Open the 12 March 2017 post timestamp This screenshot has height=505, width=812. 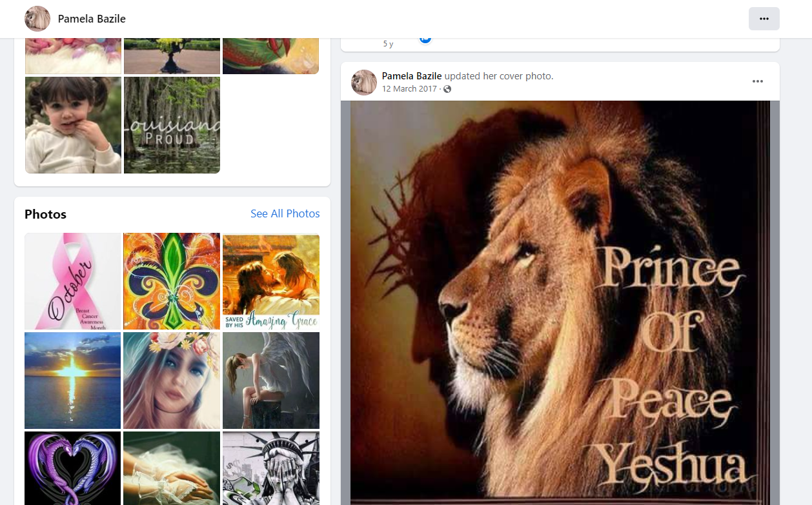409,89
